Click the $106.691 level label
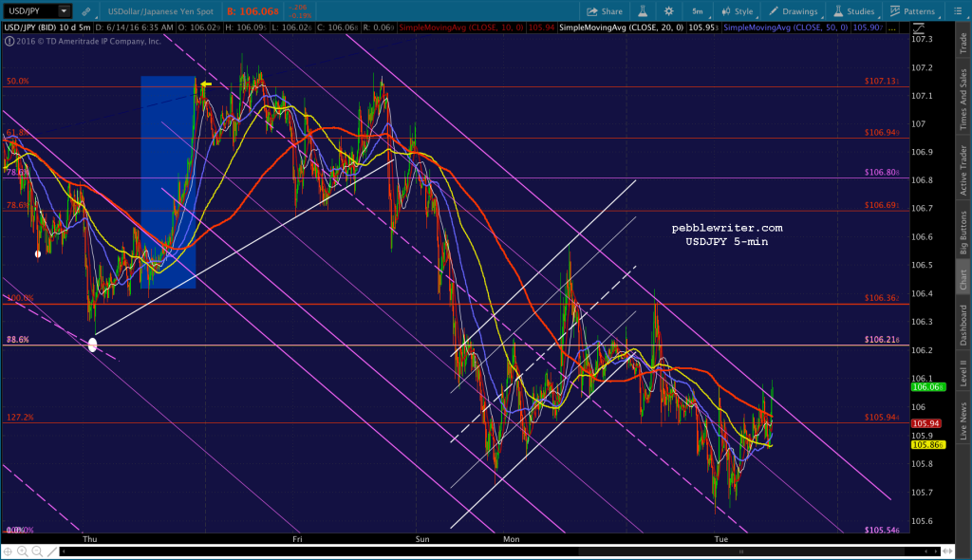Image resolution: width=972 pixels, height=560 pixels. (882, 205)
